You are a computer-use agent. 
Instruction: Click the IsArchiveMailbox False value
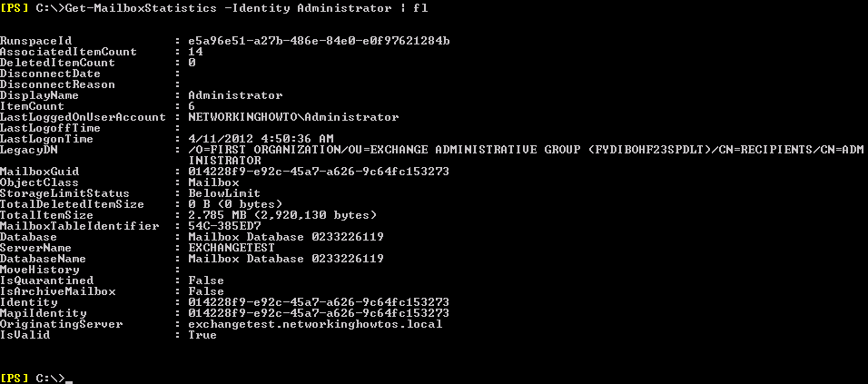click(206, 291)
